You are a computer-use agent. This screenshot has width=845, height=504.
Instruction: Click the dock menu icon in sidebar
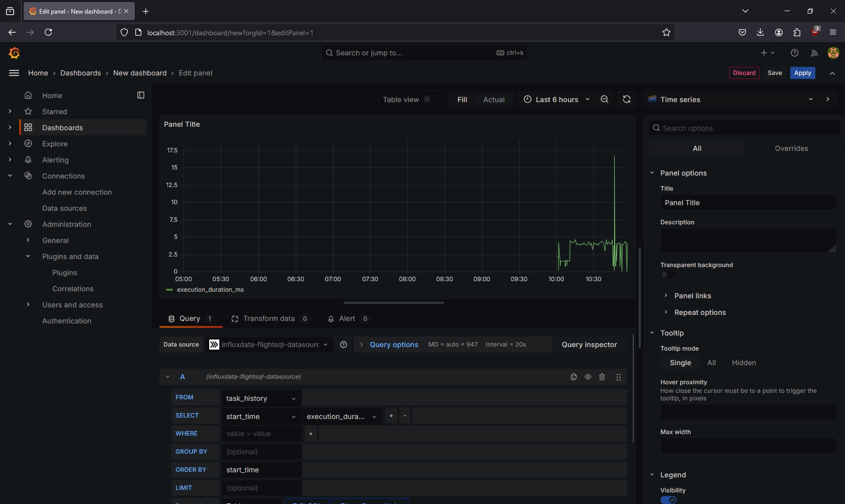pyautogui.click(x=141, y=95)
